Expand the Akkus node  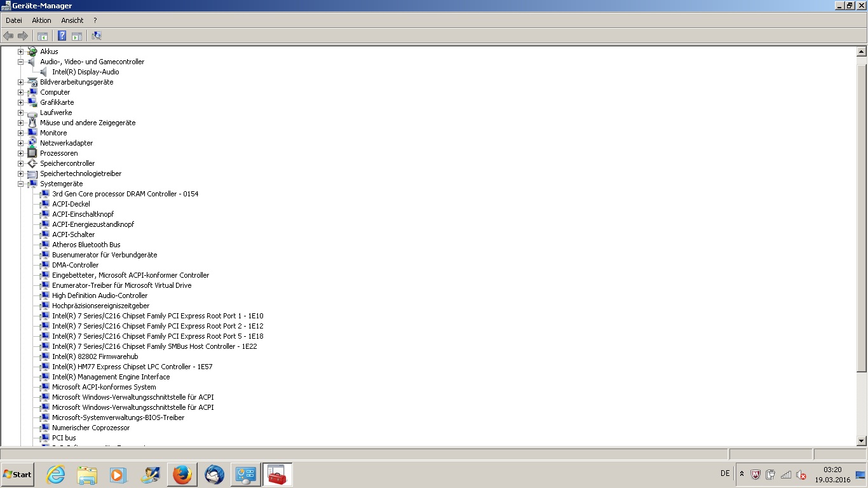[20, 51]
